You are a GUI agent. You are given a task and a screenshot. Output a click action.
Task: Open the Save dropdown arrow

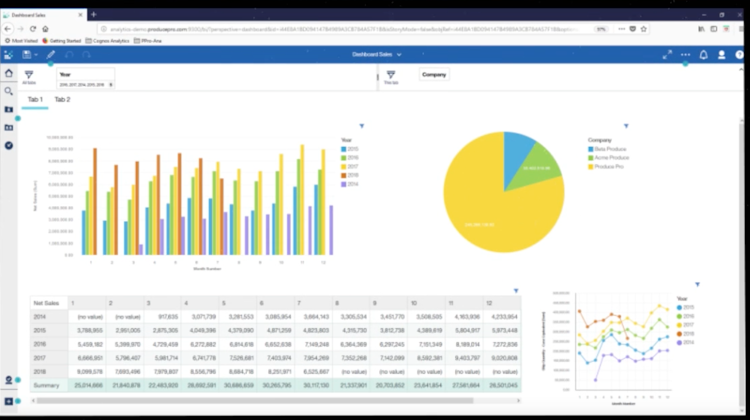(36, 55)
